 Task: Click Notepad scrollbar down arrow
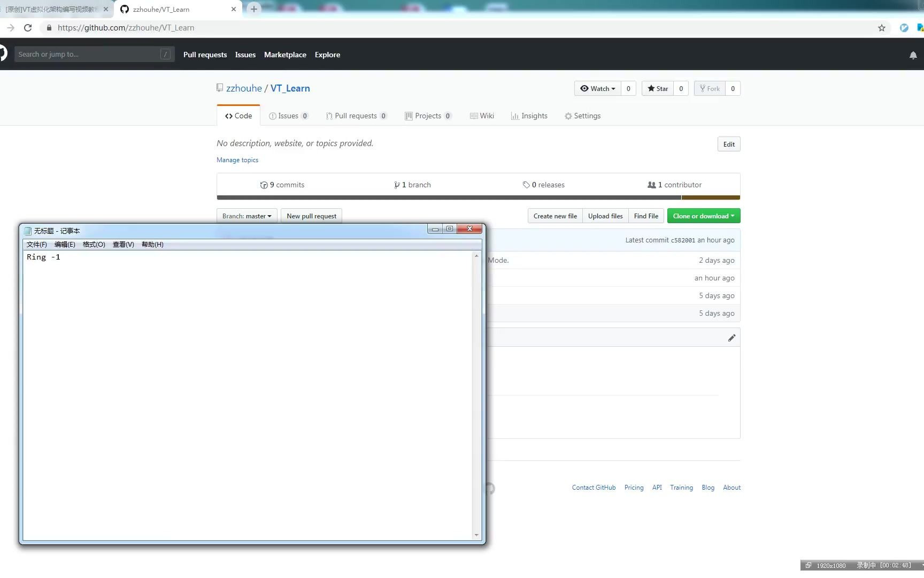[476, 535]
